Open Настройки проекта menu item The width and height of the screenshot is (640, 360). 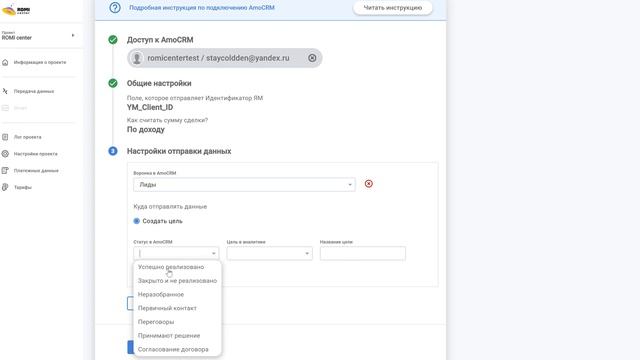coord(36,154)
